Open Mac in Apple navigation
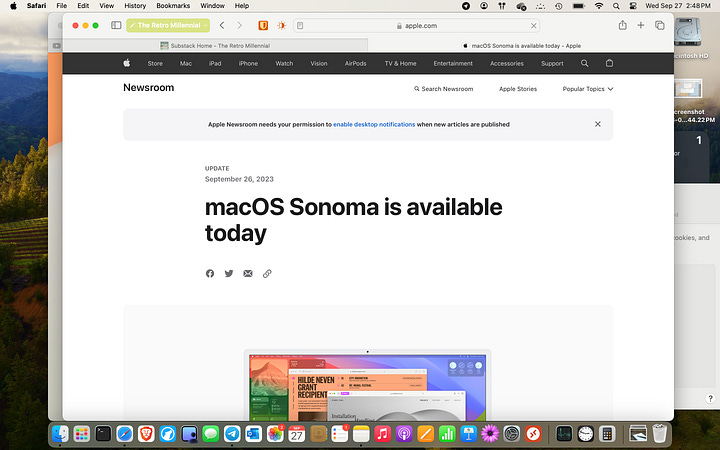 pos(186,63)
